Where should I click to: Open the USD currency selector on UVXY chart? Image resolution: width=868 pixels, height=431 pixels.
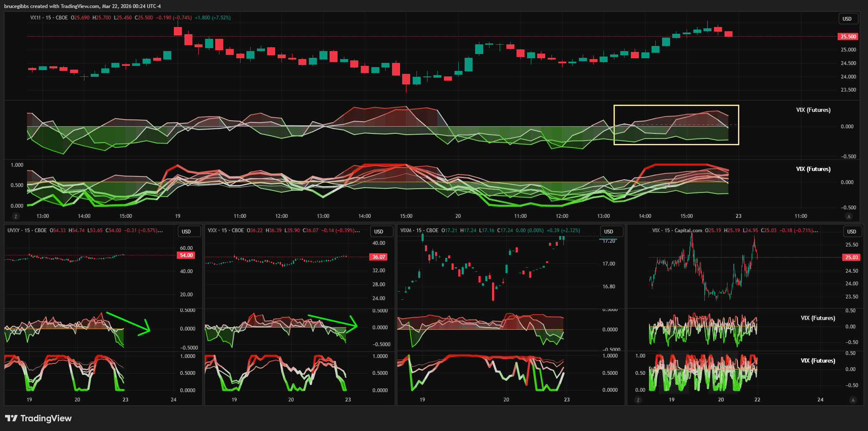[186, 232]
